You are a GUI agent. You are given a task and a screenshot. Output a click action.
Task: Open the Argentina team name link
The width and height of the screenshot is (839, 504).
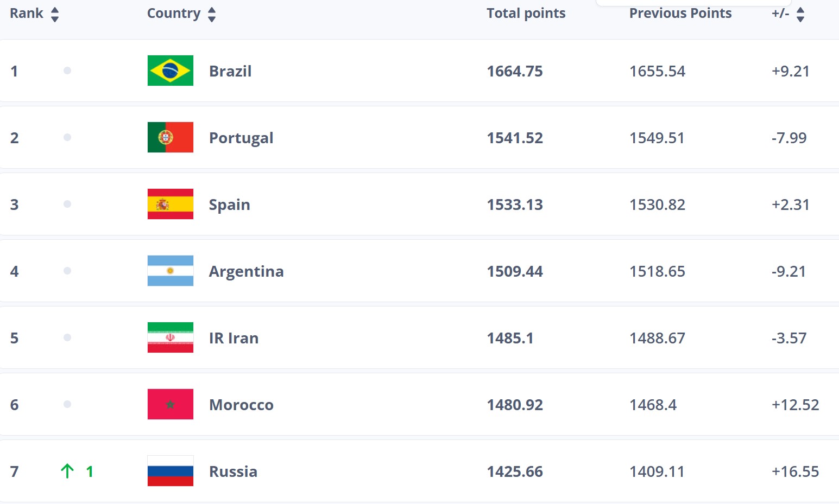[x=247, y=272]
